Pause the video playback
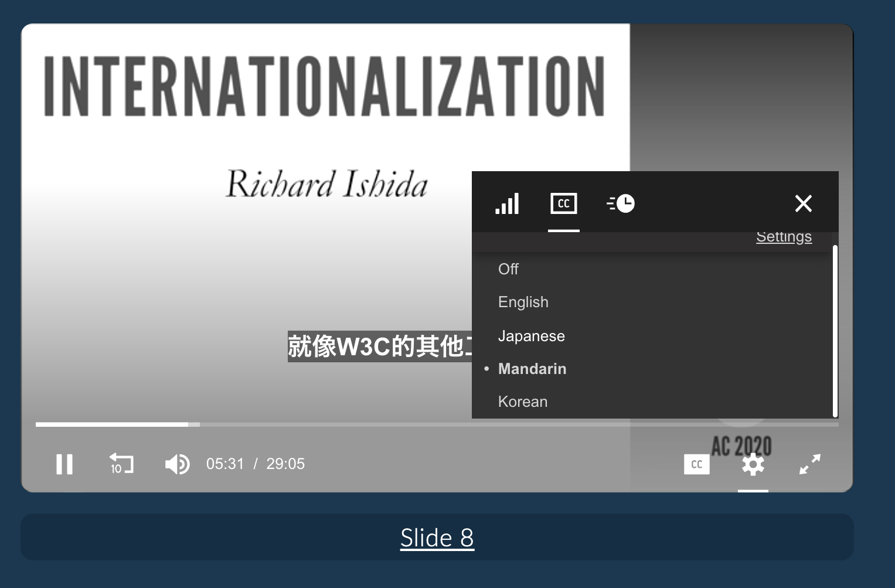The image size is (895, 588). tap(64, 464)
